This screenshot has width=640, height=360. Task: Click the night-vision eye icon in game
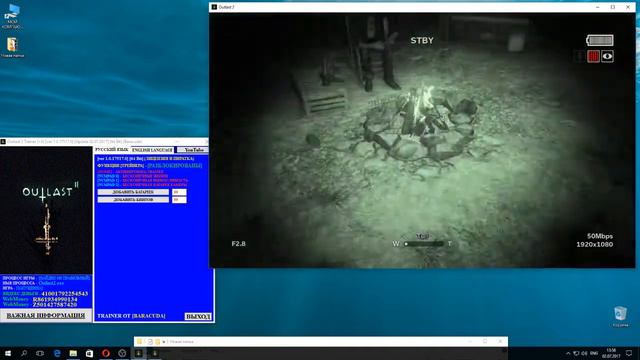[607, 56]
